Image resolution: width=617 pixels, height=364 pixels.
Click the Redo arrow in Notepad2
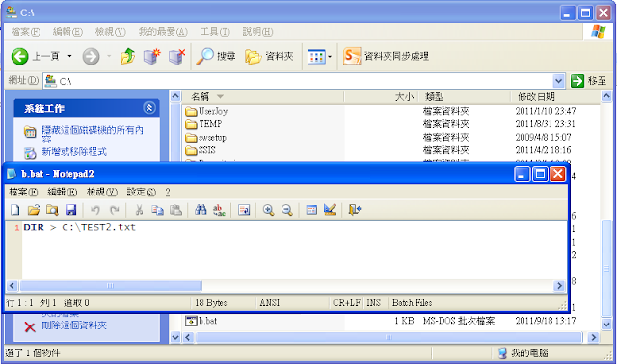[114, 210]
